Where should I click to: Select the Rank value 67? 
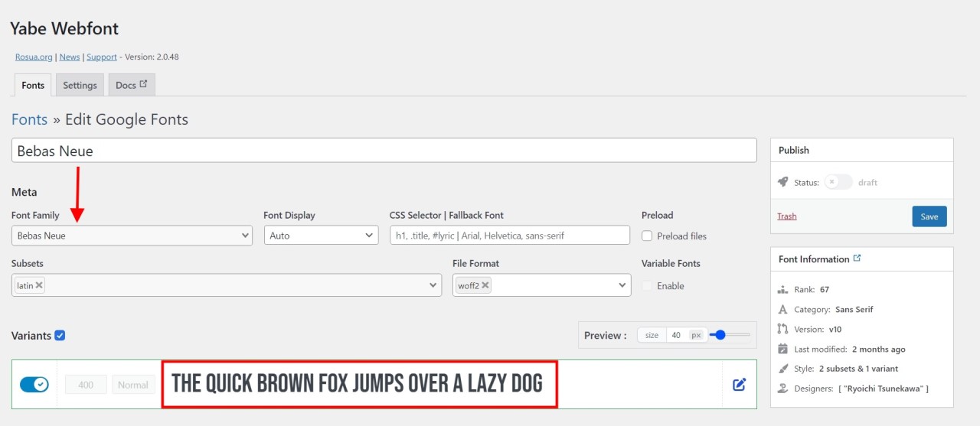(825, 290)
